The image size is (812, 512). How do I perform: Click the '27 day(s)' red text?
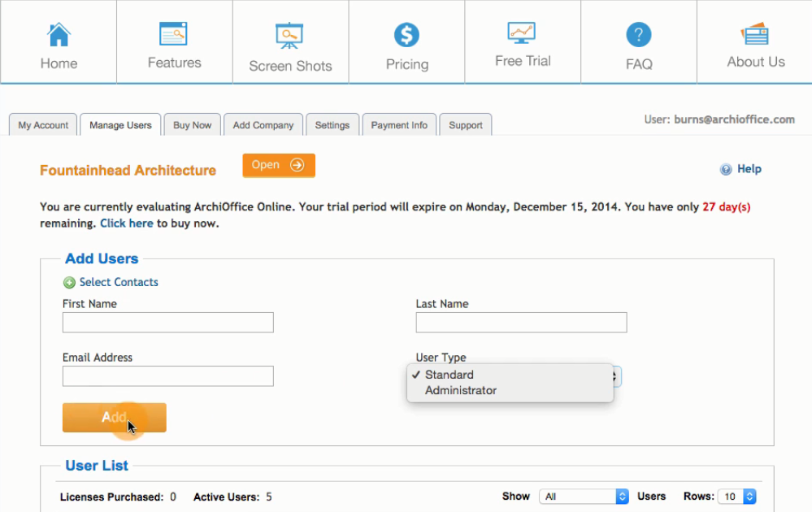coord(726,206)
